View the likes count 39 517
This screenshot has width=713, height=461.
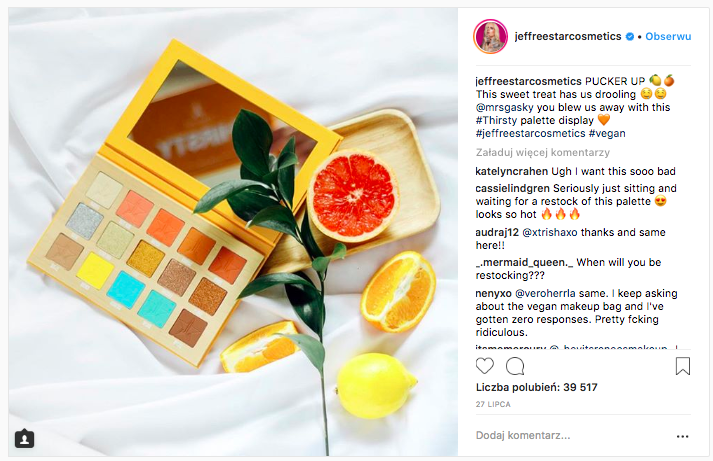[x=537, y=387]
